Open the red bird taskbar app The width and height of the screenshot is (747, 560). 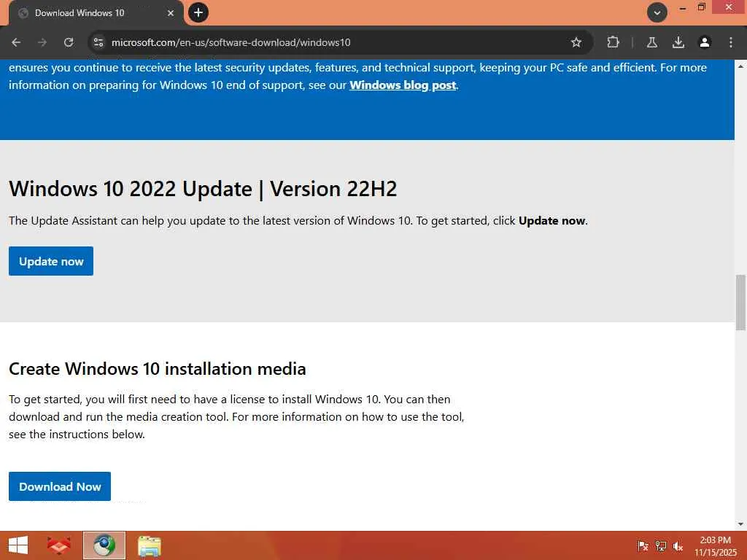[58, 545]
